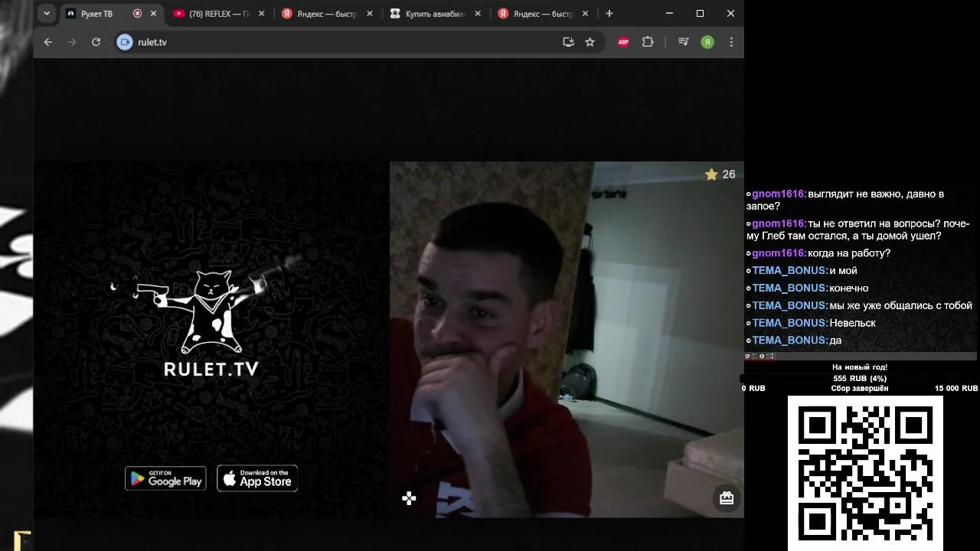Minimize the Chrome window
The image size is (980, 551).
tap(669, 14)
